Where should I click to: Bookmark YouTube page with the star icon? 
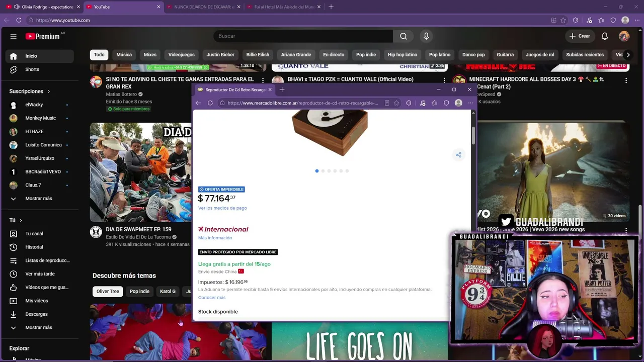pyautogui.click(x=563, y=20)
